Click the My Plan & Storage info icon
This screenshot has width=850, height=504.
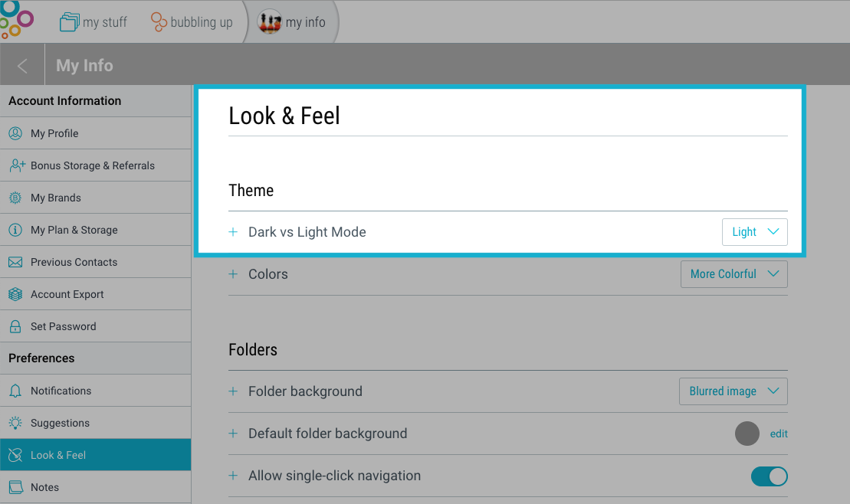pos(15,230)
